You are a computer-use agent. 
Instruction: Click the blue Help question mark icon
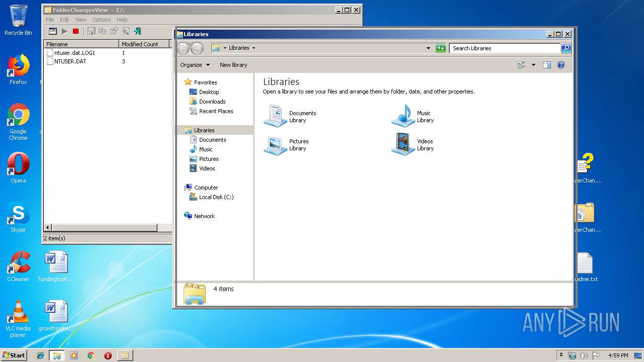pos(561,65)
